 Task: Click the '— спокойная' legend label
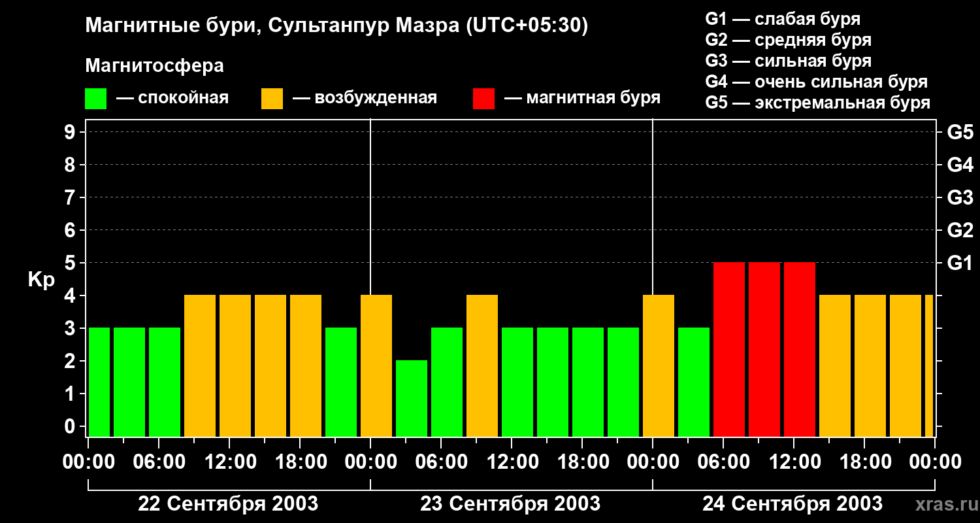pos(172,98)
